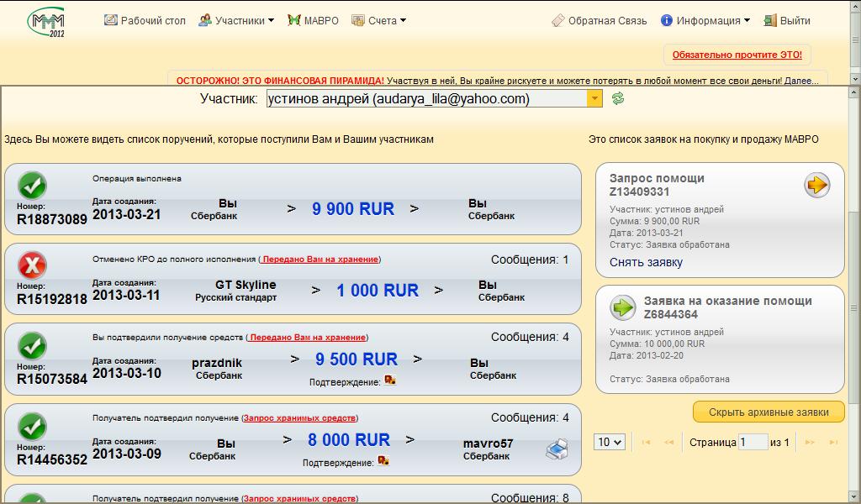This screenshot has height=504, width=861.
Task: Go to the next page of requests
Action: click(810, 442)
